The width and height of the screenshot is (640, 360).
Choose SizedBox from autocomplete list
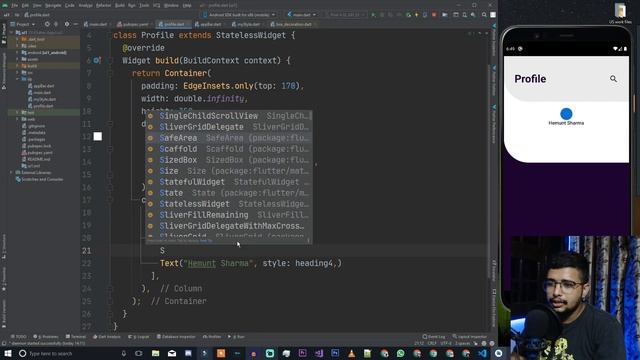coord(229,160)
